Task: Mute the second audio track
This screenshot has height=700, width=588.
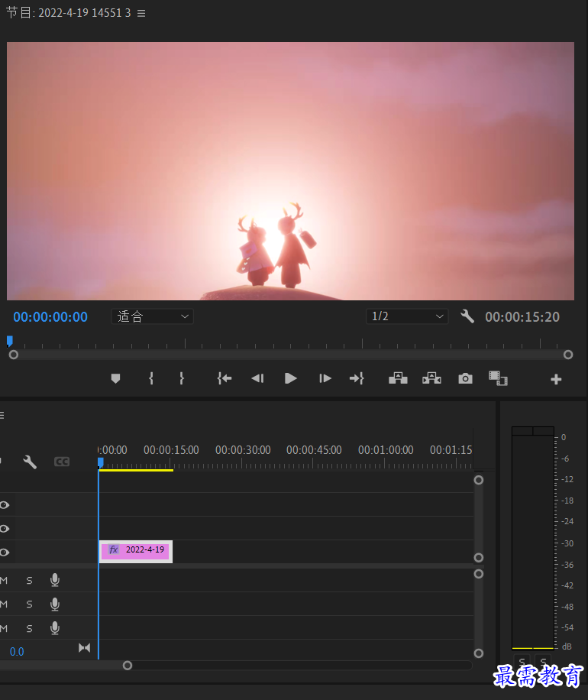Action: [4, 604]
